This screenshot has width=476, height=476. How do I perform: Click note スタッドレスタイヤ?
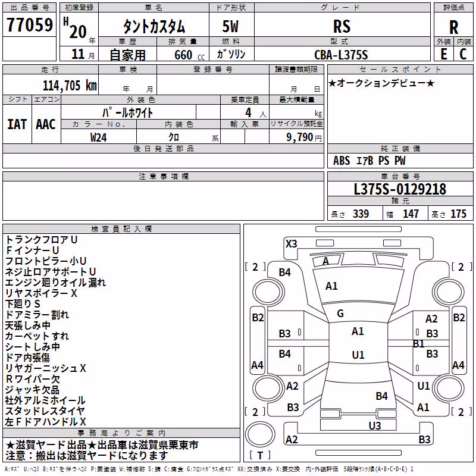(x=45, y=411)
